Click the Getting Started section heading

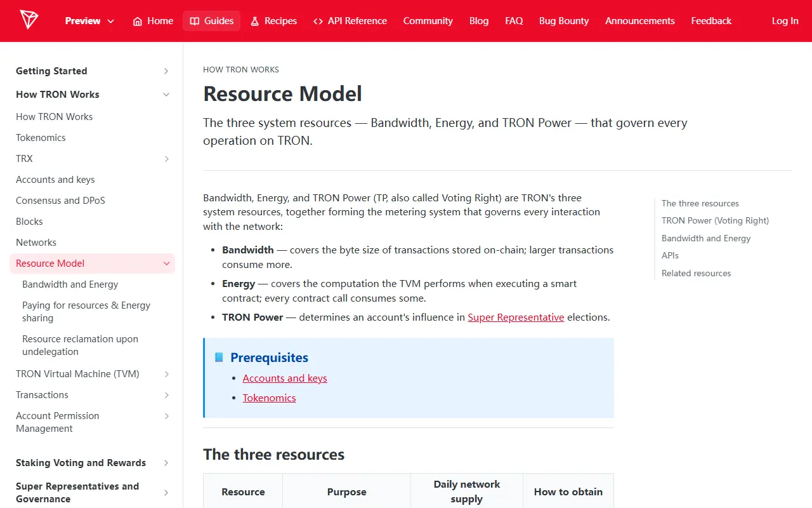(51, 71)
